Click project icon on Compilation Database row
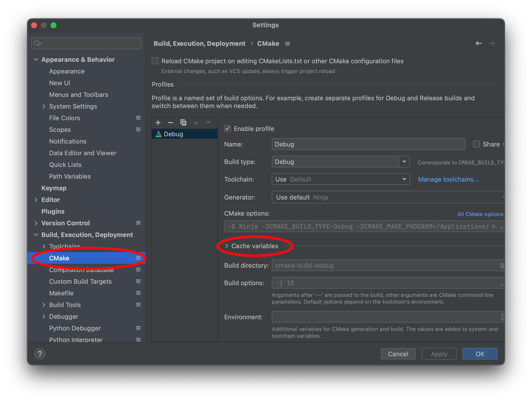Image resolution: width=532 pixels, height=401 pixels. tap(138, 270)
